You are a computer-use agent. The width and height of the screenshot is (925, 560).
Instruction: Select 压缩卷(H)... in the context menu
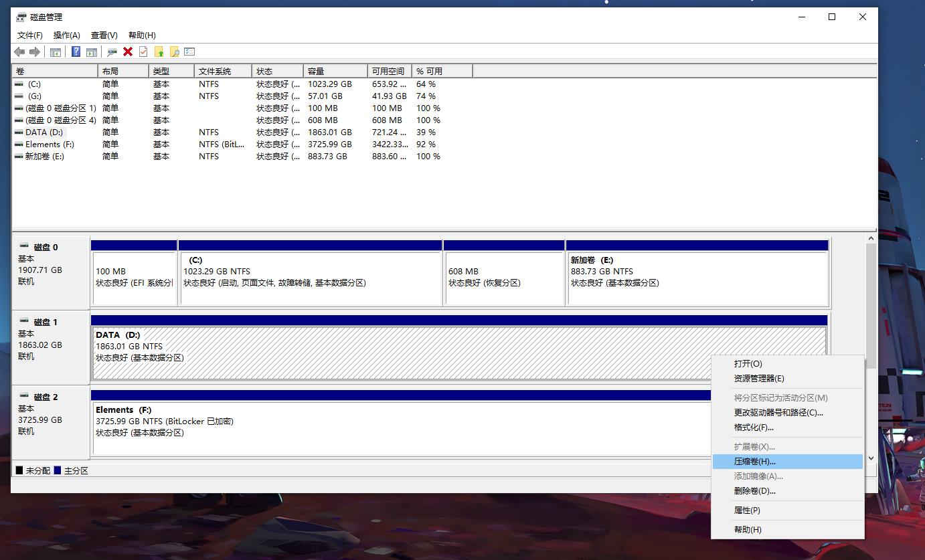[x=788, y=462]
